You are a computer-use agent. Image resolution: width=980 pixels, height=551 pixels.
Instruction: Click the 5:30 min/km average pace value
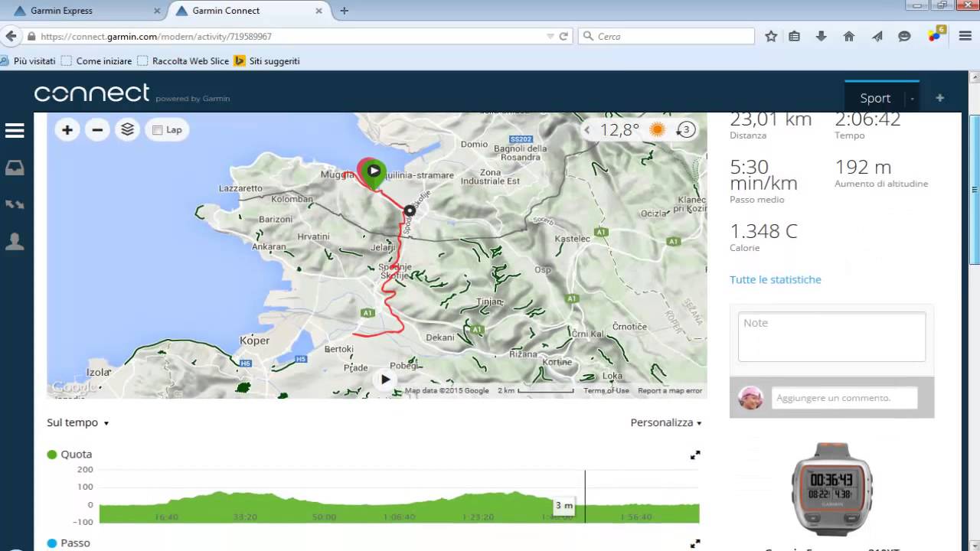point(763,175)
